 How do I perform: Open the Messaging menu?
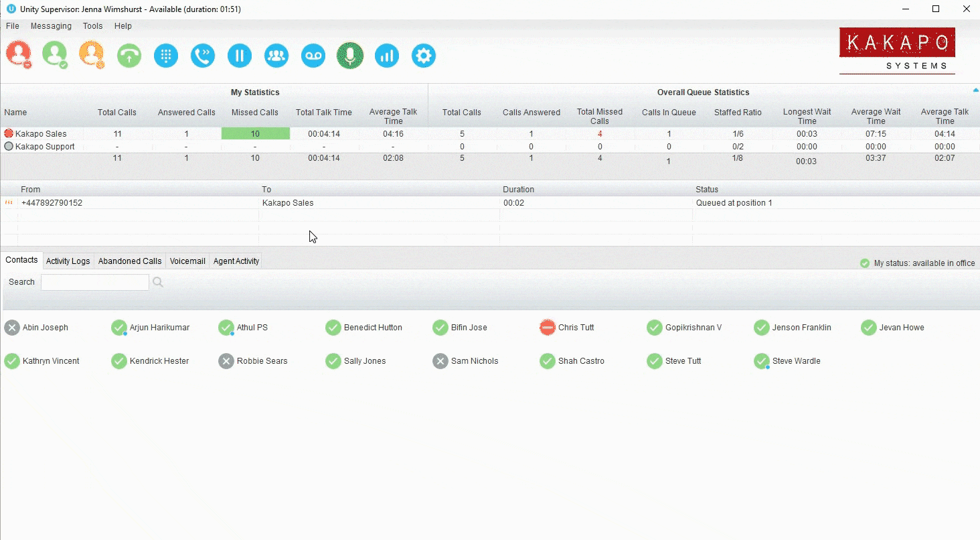pos(51,26)
